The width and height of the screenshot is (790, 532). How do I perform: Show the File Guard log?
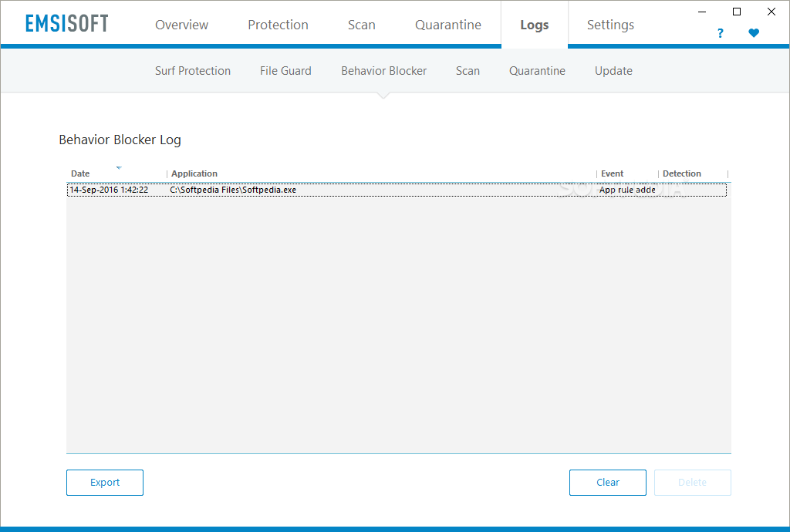click(285, 71)
